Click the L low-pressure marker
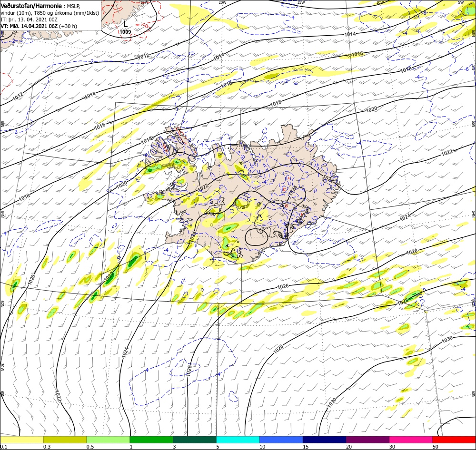The height and width of the screenshot is (450, 476). tap(125, 24)
